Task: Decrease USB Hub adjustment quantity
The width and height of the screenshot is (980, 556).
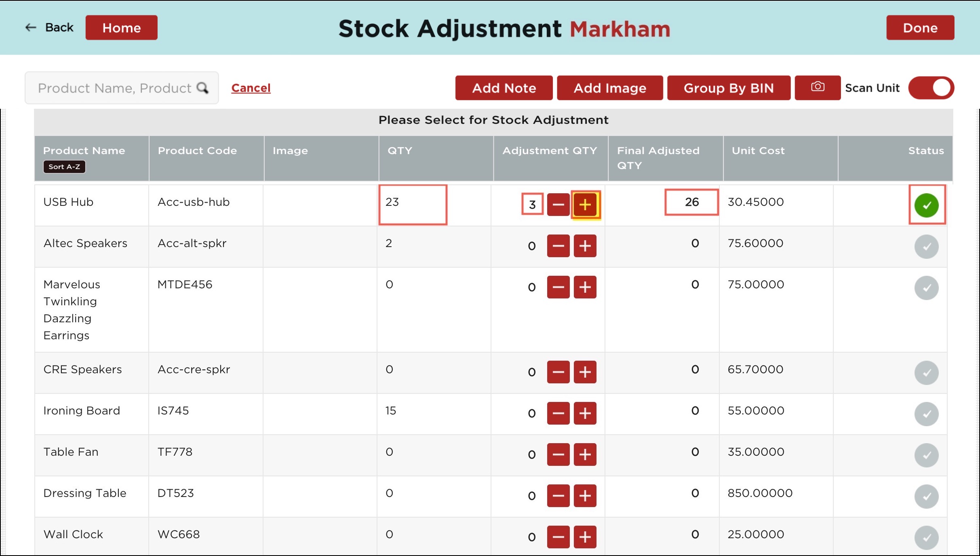Action: 558,205
